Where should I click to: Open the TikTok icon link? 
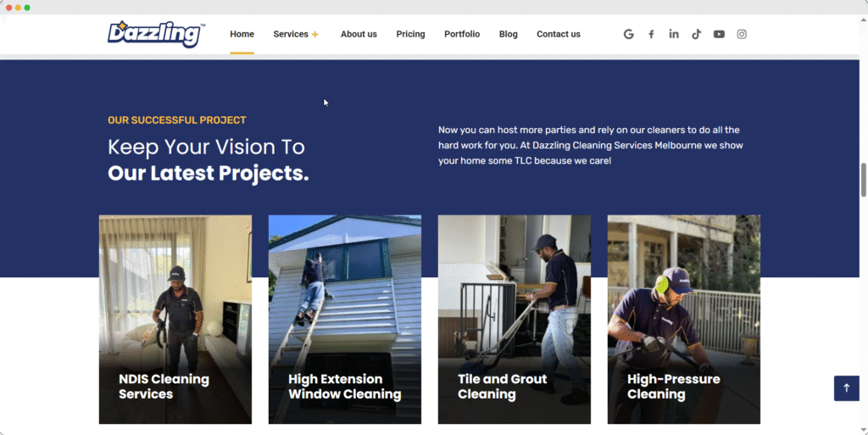pyautogui.click(x=697, y=34)
